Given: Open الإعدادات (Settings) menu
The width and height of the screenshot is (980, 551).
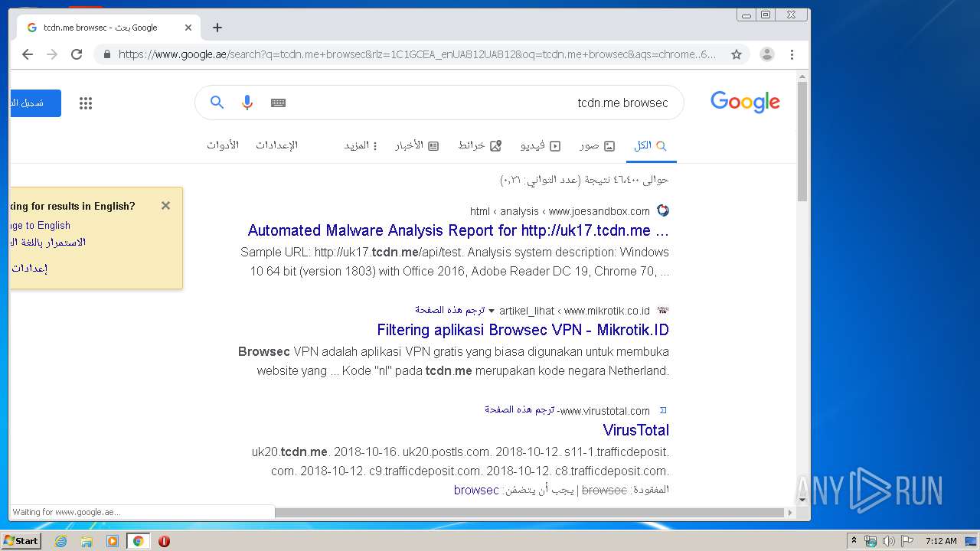Looking at the screenshot, I should coord(276,145).
